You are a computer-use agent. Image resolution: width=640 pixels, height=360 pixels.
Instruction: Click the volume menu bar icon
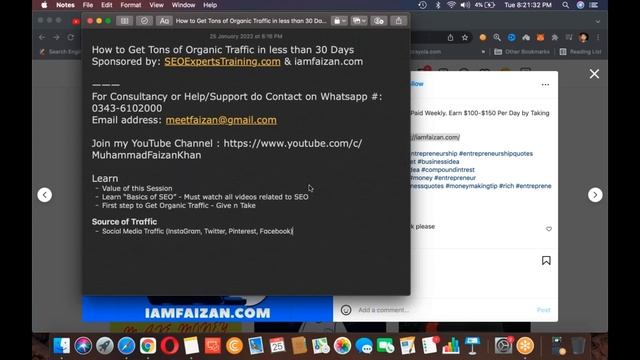465,5
